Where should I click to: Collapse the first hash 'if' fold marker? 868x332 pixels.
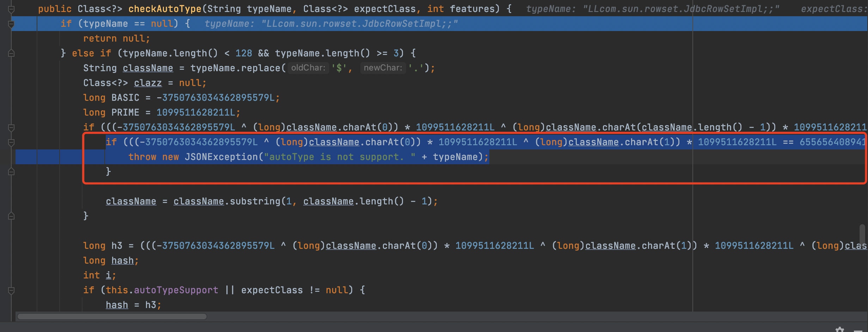click(11, 128)
